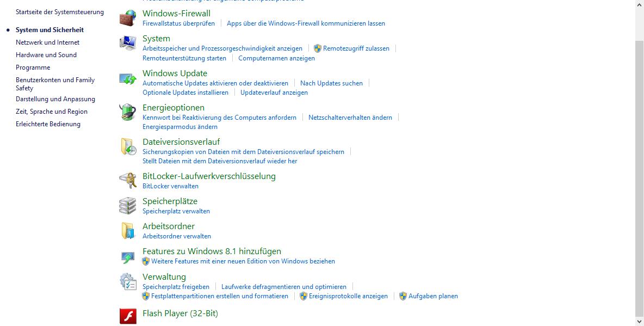The width and height of the screenshot is (644, 326).
Task: Click Speicherplatz freigeben
Action: point(176,287)
